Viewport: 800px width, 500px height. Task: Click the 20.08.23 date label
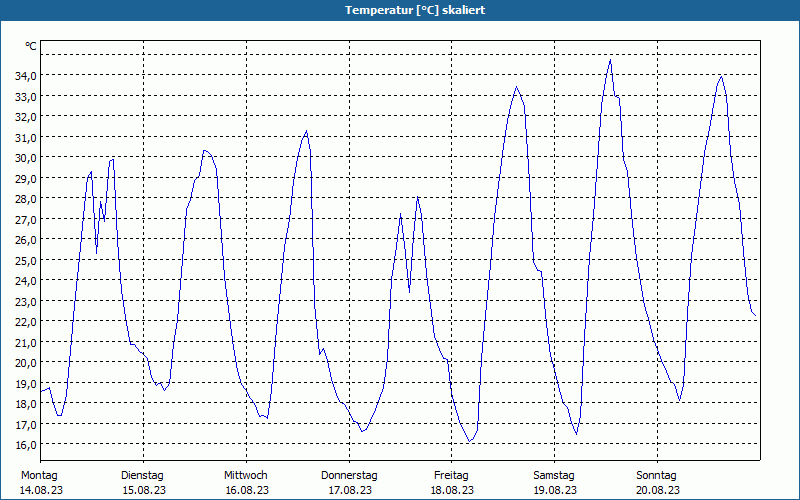[658, 490]
